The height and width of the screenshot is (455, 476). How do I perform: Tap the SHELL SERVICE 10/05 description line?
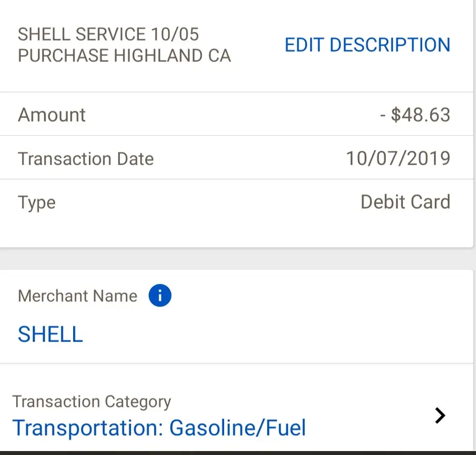(108, 35)
